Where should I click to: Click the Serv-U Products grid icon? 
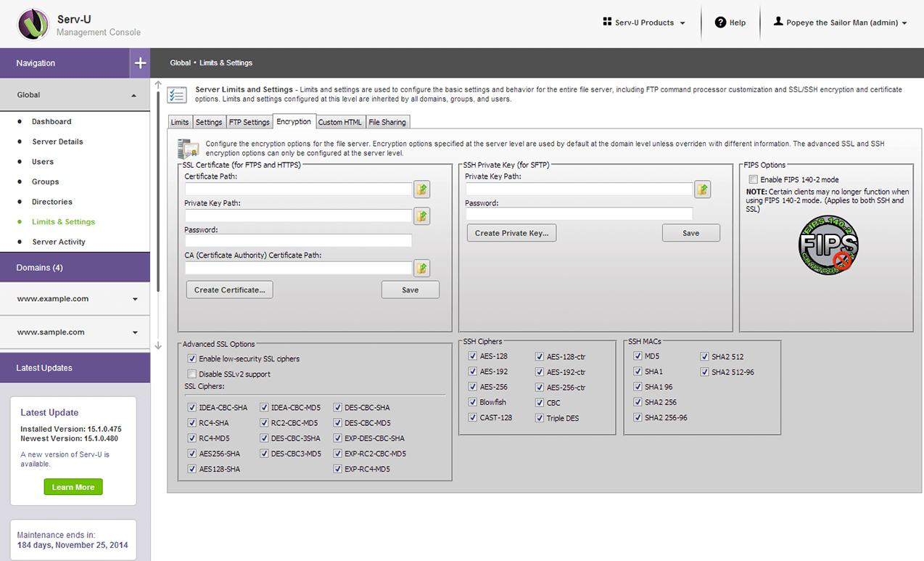pyautogui.click(x=607, y=22)
